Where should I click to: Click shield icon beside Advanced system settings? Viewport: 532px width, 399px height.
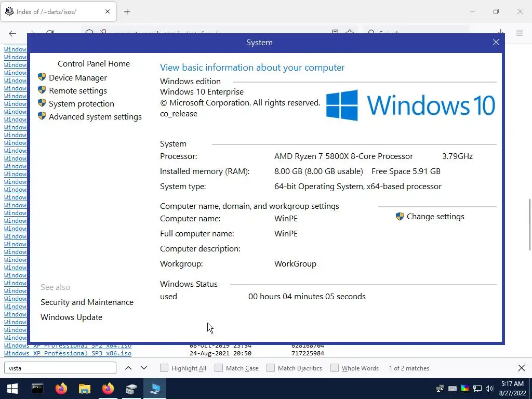click(x=42, y=116)
